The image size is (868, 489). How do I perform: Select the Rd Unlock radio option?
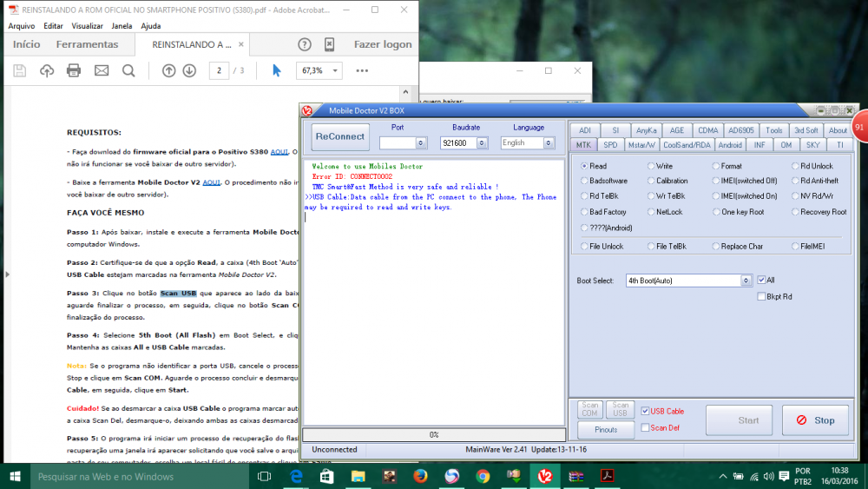click(812, 166)
